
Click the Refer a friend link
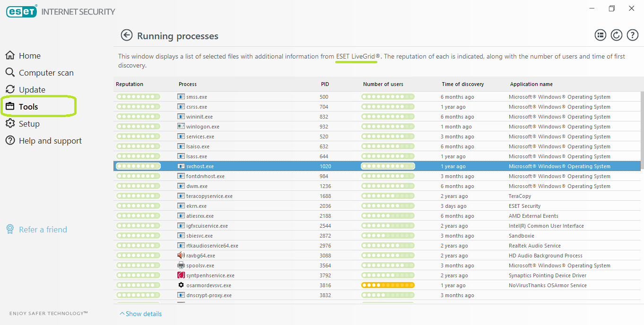click(43, 230)
